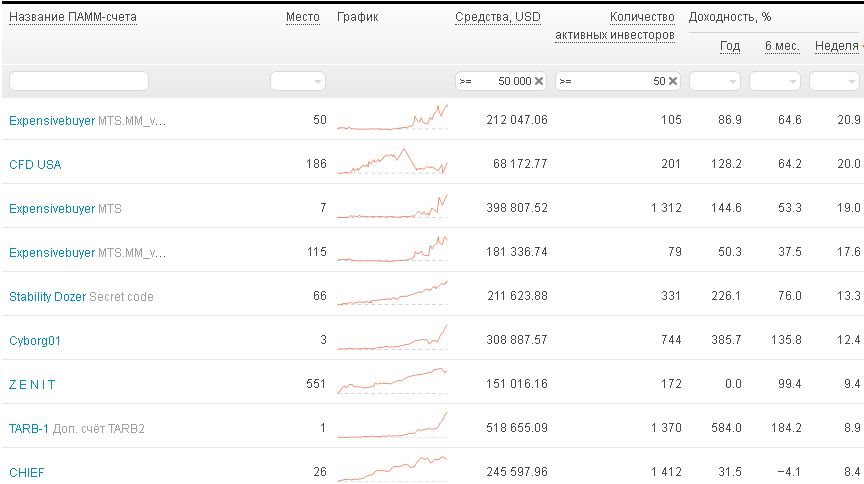
Task: Open the Z E N I T account
Action: pos(32,385)
